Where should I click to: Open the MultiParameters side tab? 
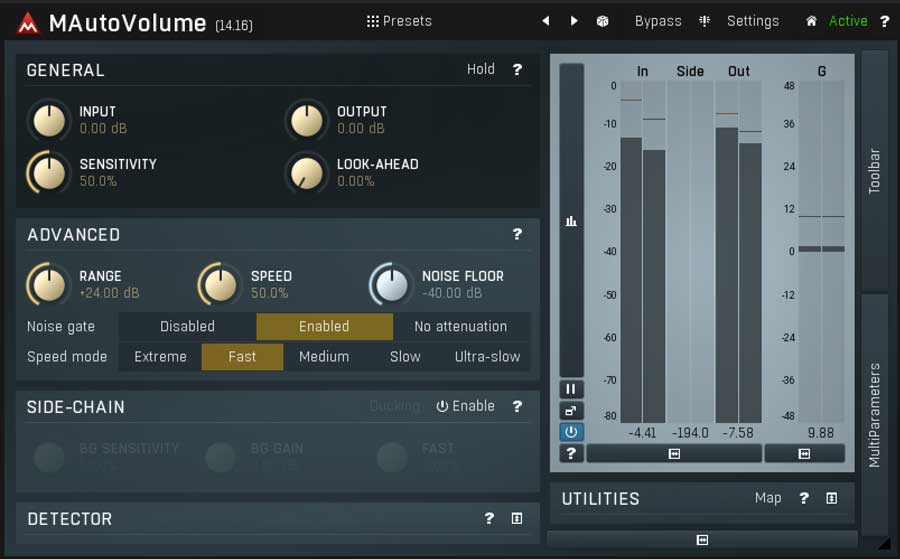tap(875, 414)
